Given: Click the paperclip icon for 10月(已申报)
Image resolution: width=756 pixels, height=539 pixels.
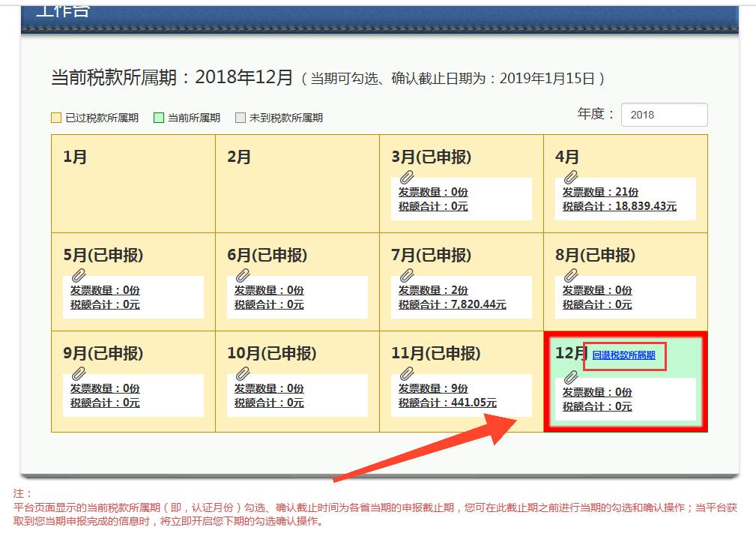Looking at the screenshot, I should point(243,371).
